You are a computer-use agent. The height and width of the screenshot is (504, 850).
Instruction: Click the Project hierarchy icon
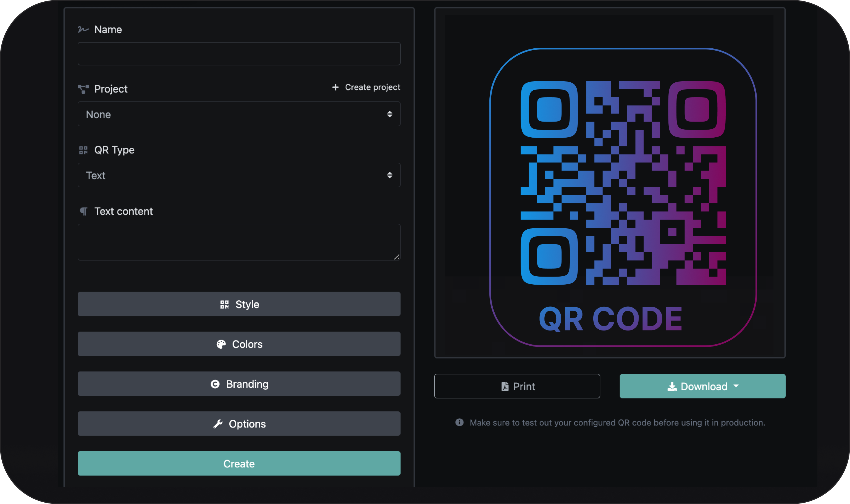tap(83, 89)
